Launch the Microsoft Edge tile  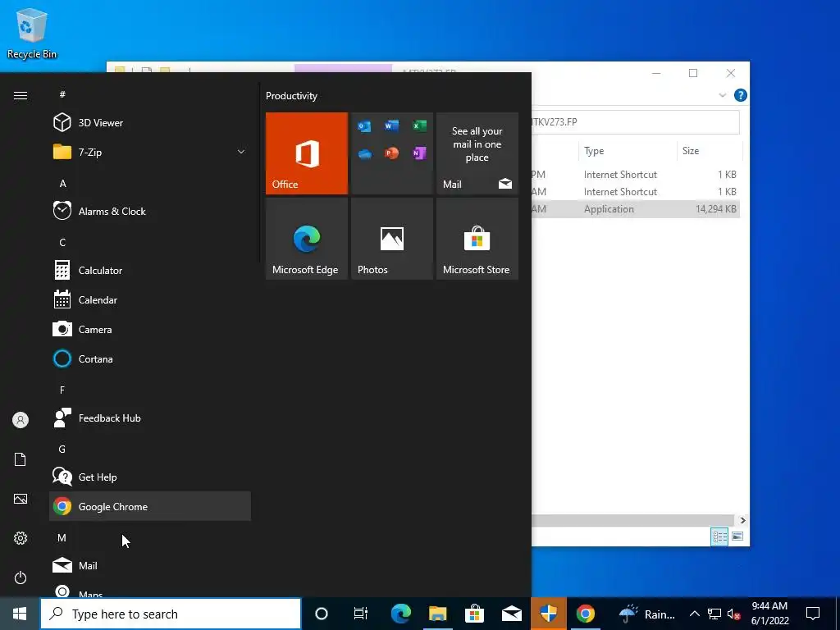307,239
